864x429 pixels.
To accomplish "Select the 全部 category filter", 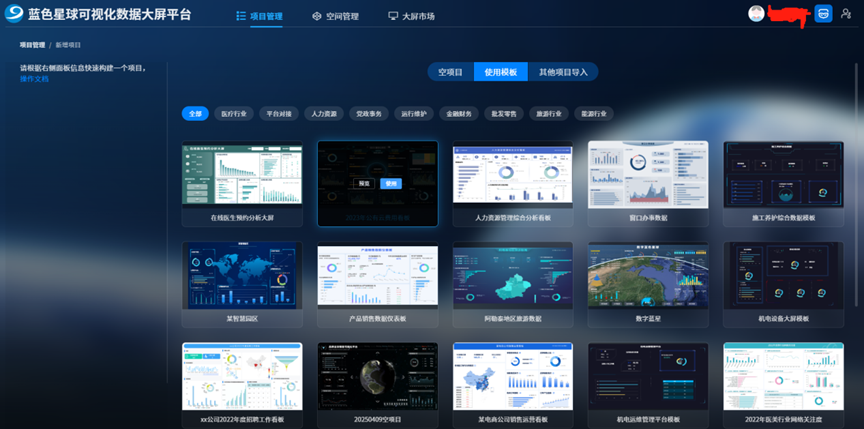I will coord(195,114).
